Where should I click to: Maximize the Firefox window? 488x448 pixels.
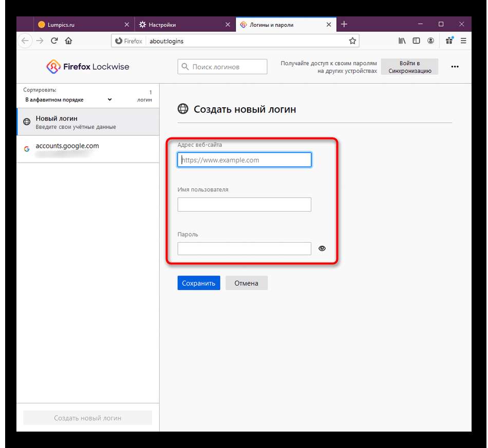click(441, 24)
